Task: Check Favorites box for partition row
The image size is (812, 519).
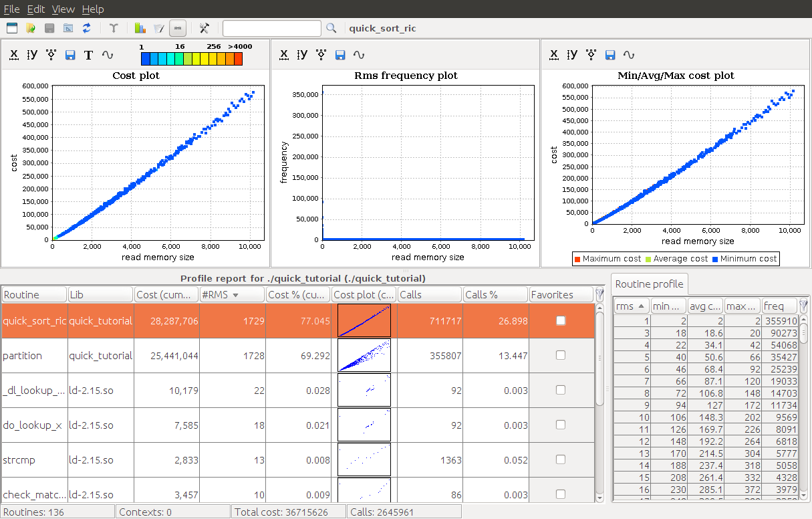Action: click(561, 355)
